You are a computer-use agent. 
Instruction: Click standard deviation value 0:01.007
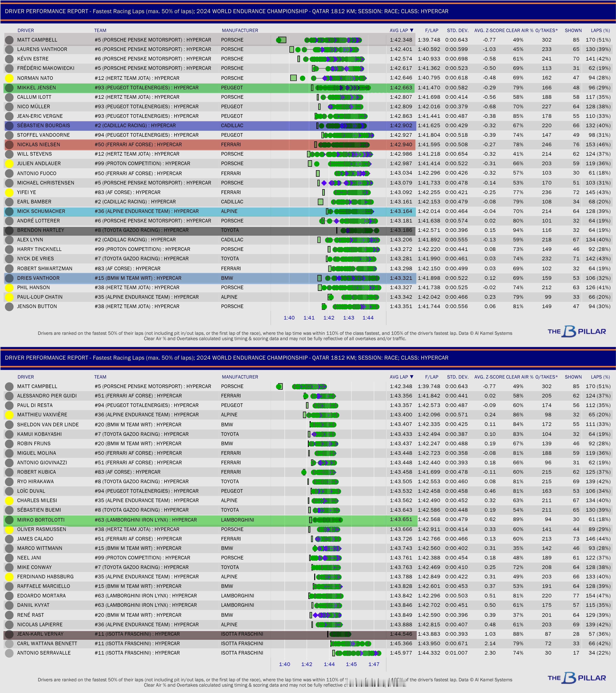click(x=456, y=653)
